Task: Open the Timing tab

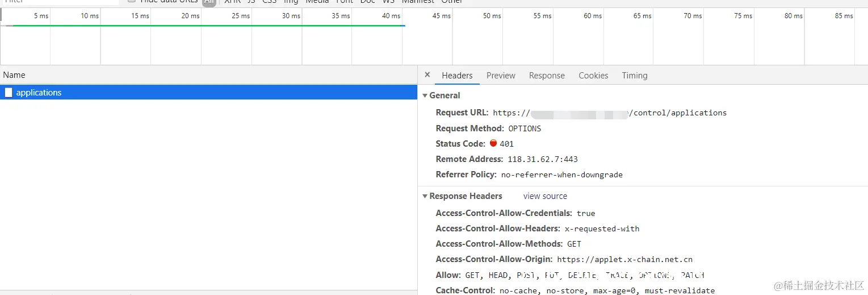Action: pyautogui.click(x=634, y=76)
